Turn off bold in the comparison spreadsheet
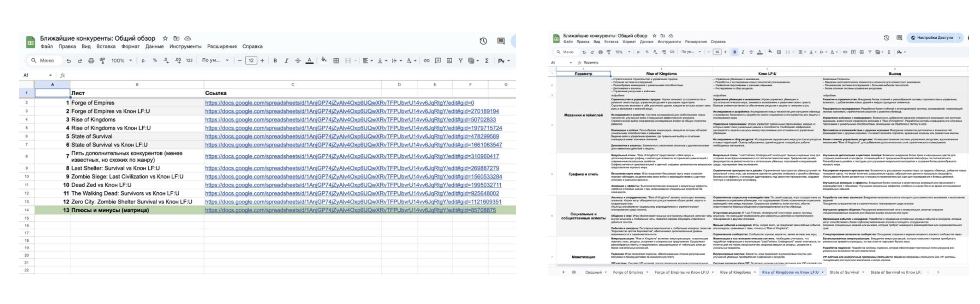 pos(735,52)
